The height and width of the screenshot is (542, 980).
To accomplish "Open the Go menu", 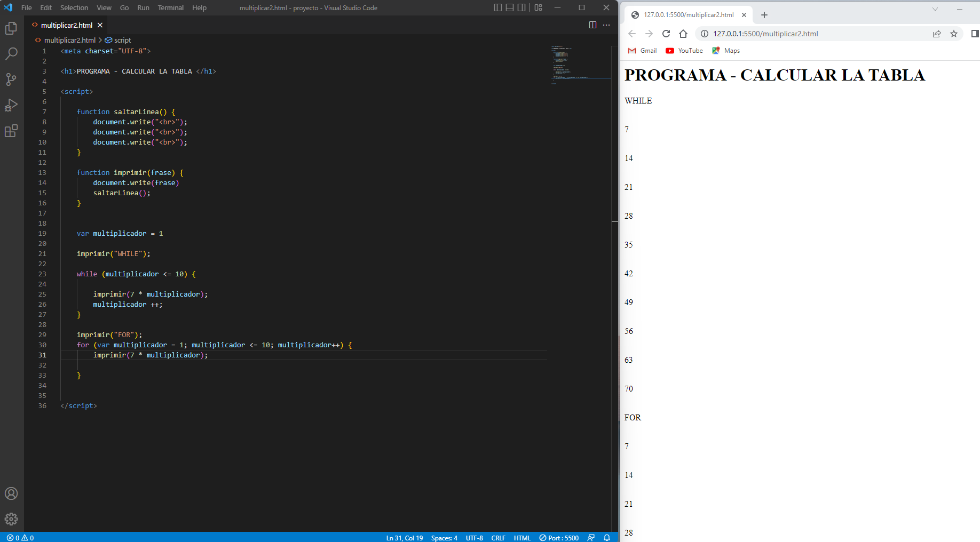I will pyautogui.click(x=124, y=7).
